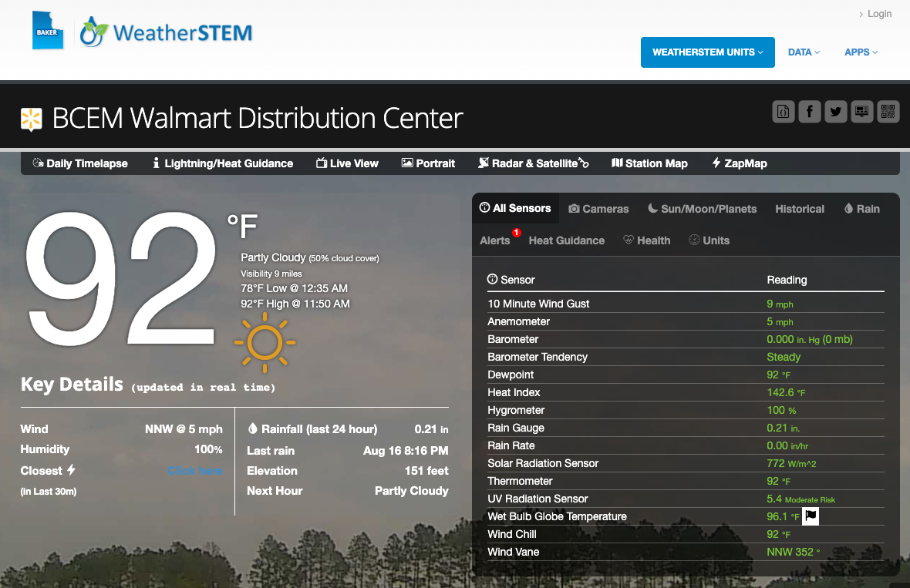Click the black flag beside Wet Bulb Globe
910x588 pixels.
pos(811,516)
